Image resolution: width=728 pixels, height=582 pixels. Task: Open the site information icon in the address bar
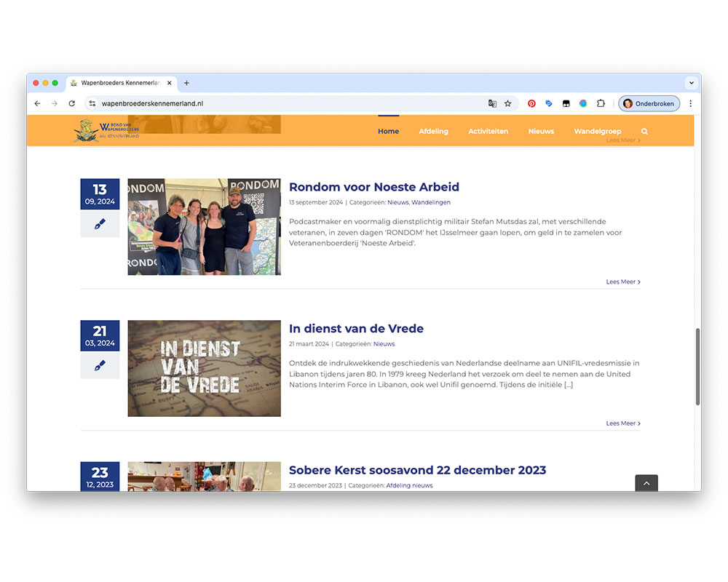92,103
